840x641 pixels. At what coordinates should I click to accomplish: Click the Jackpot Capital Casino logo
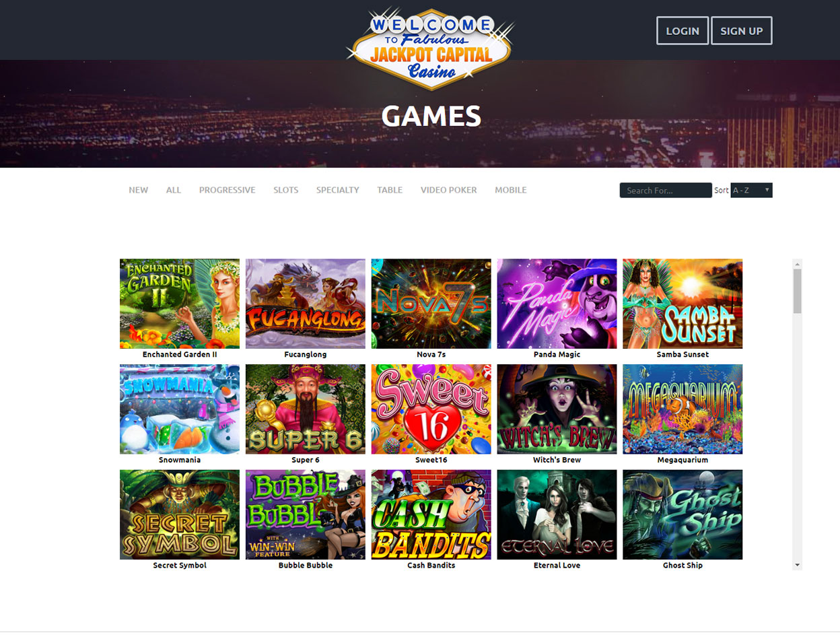pyautogui.click(x=430, y=48)
